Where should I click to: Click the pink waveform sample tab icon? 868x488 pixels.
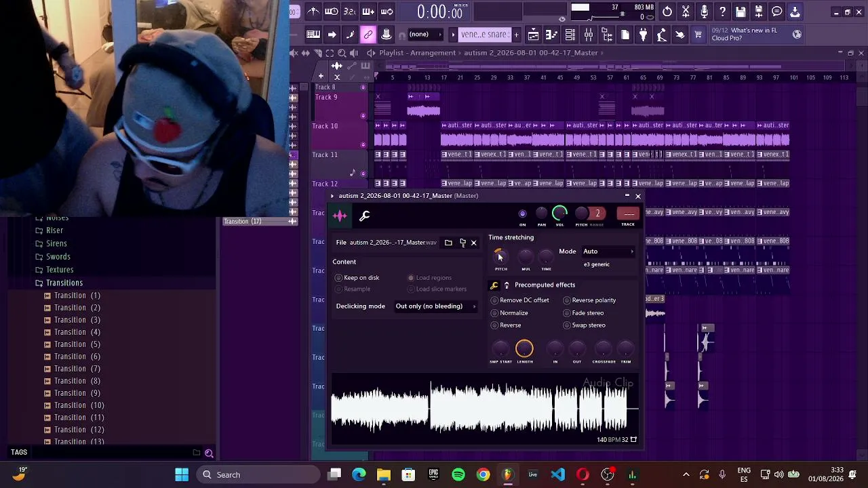340,216
